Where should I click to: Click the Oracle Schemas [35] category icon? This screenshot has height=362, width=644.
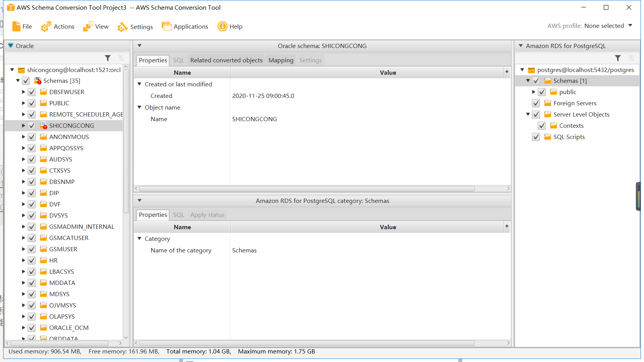point(38,81)
